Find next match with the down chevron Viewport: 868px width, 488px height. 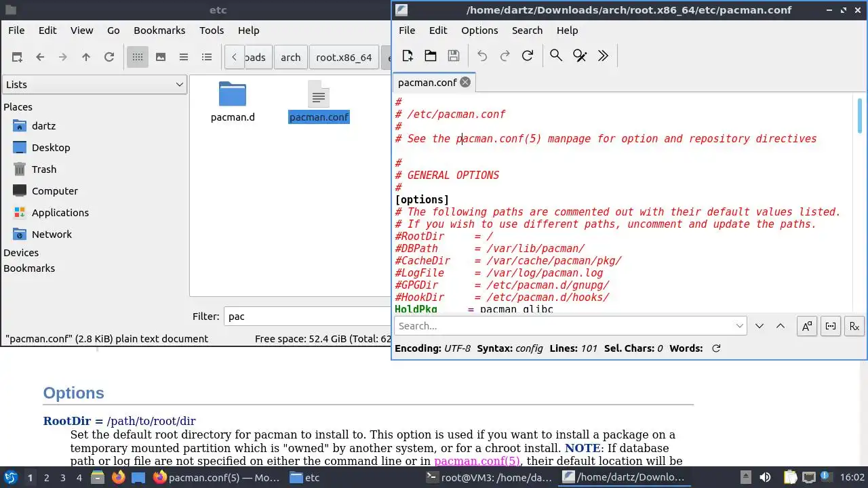click(x=759, y=326)
